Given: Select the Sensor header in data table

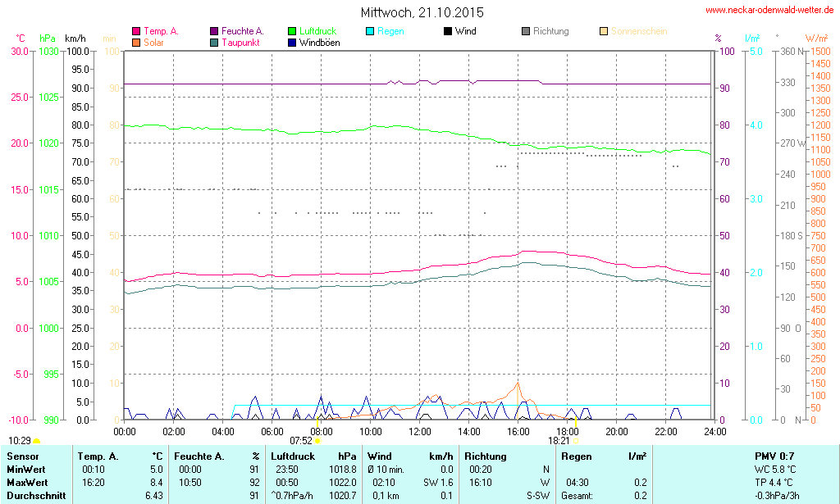Looking at the screenshot, I should coord(22,456).
